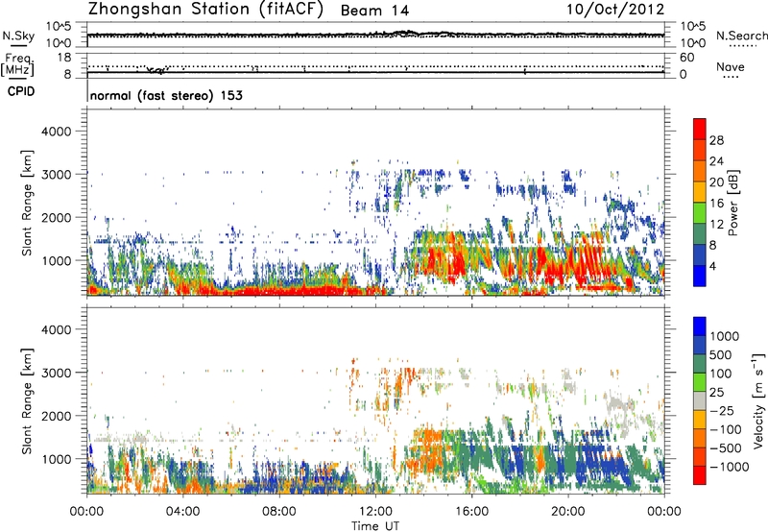This screenshot has height=532, width=768.
Task: Pick the red segment below -1000 on the velocity colorbar
Action: coord(700,475)
